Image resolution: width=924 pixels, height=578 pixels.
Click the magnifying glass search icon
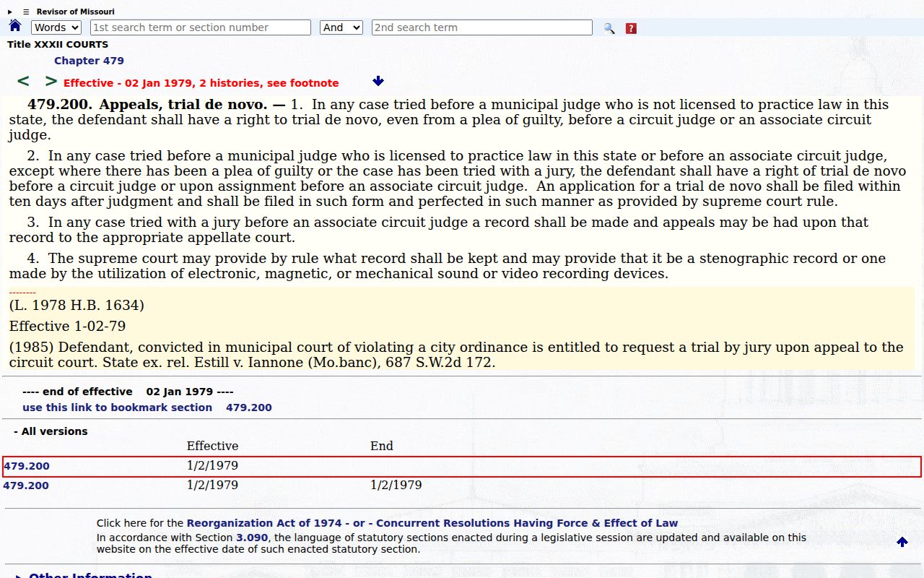tap(609, 28)
